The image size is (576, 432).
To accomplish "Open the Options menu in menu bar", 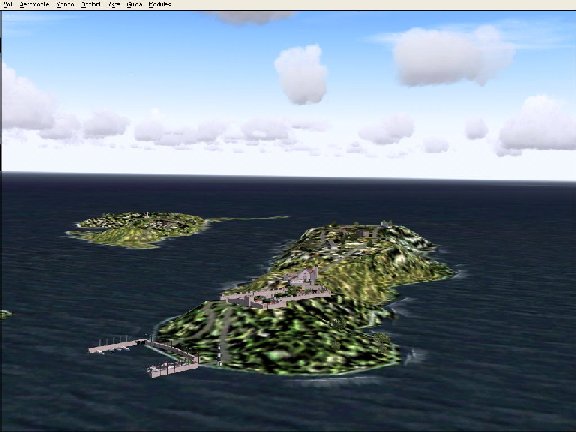I will [x=90, y=4].
